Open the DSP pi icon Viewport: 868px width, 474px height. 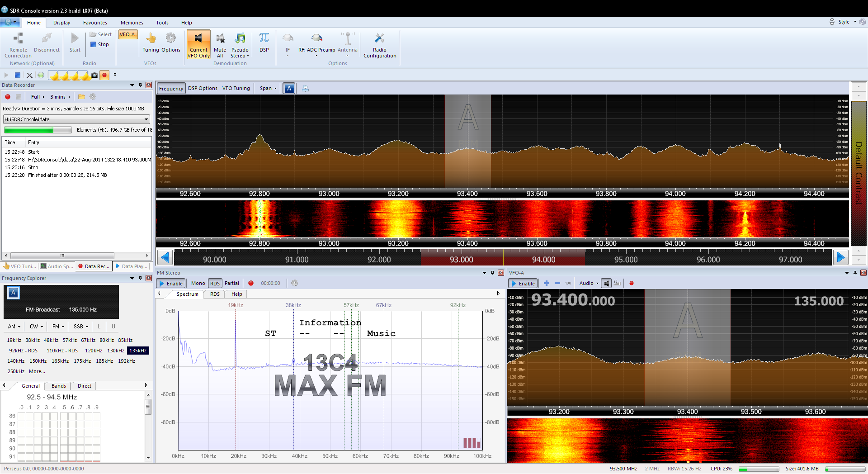tap(264, 43)
